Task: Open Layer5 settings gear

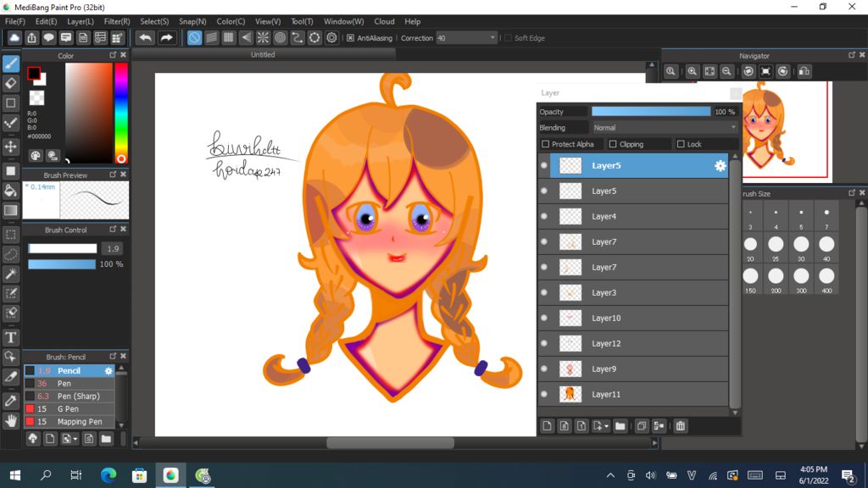Action: pyautogui.click(x=720, y=165)
